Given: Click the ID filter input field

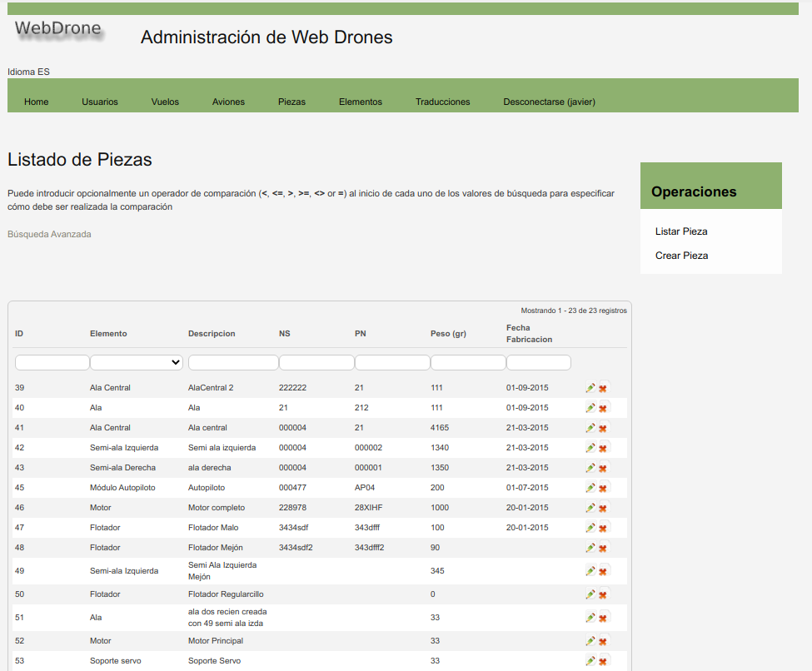Looking at the screenshot, I should pyautogui.click(x=52, y=362).
